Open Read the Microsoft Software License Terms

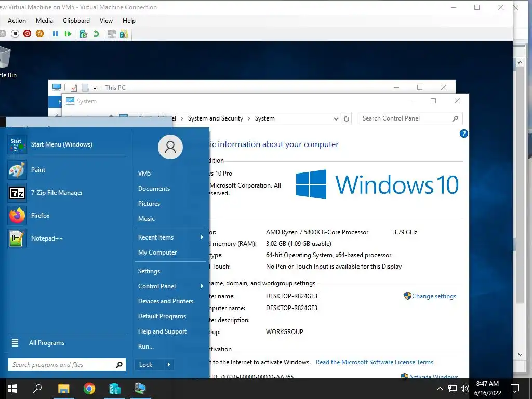coord(375,362)
